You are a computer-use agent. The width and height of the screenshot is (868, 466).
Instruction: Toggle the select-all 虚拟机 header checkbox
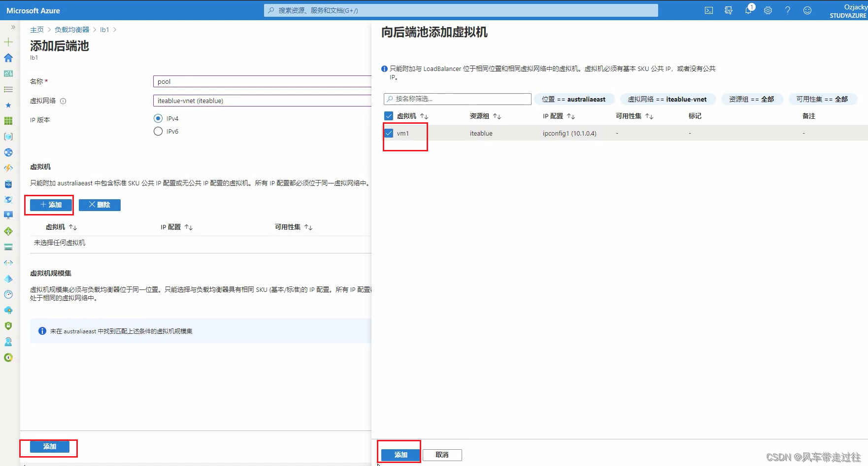[x=389, y=116]
